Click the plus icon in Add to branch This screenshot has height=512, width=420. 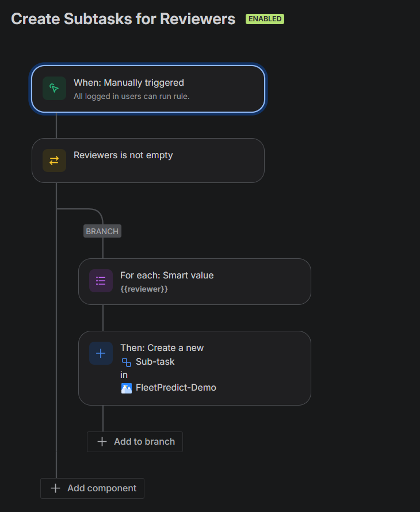point(102,441)
